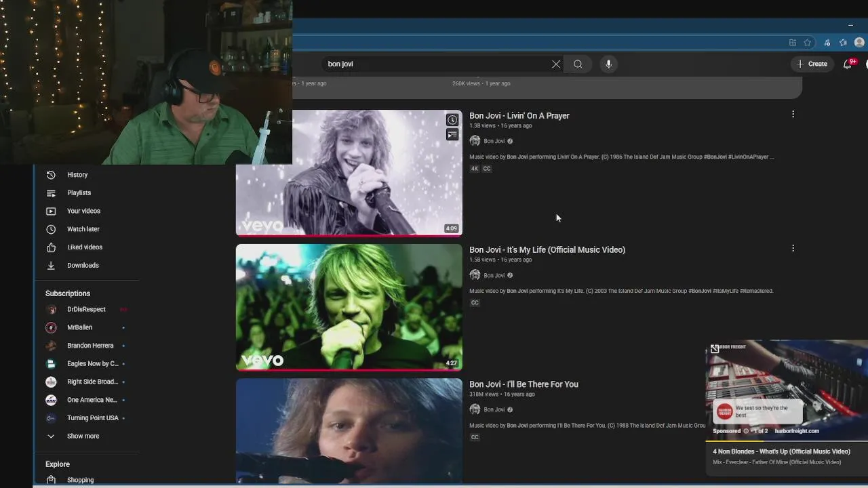Click the Sponsored info icon in miniplayer
The image size is (868, 488).
click(x=746, y=431)
